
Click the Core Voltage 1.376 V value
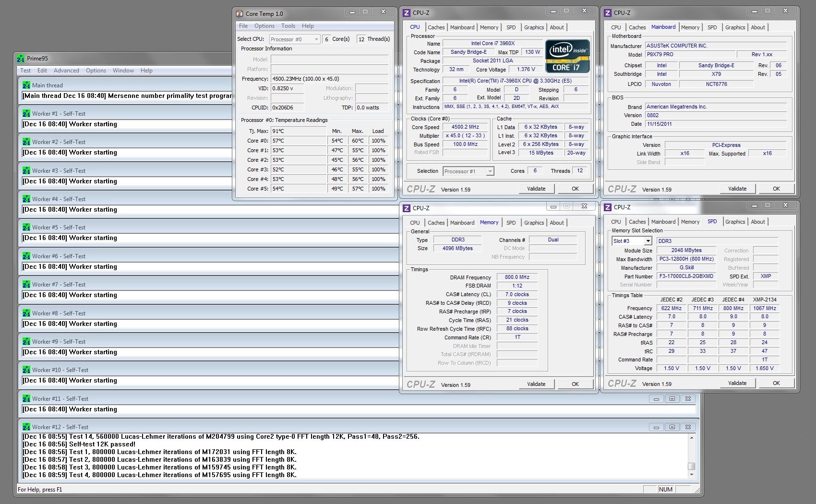pyautogui.click(x=526, y=69)
